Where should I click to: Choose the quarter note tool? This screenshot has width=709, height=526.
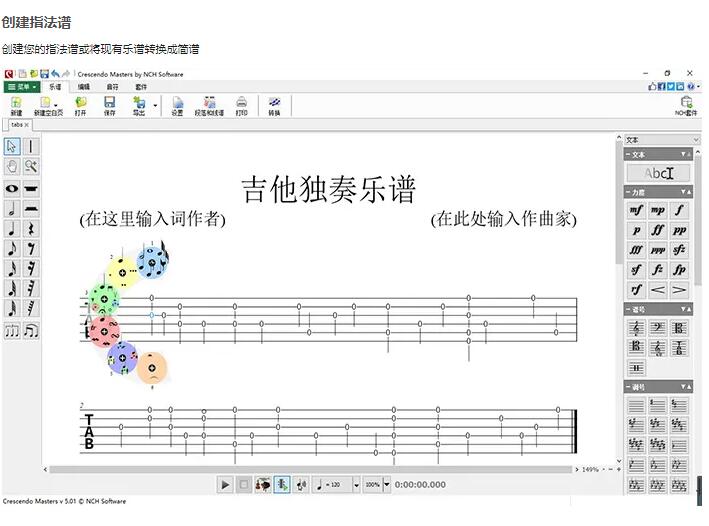(x=12, y=228)
